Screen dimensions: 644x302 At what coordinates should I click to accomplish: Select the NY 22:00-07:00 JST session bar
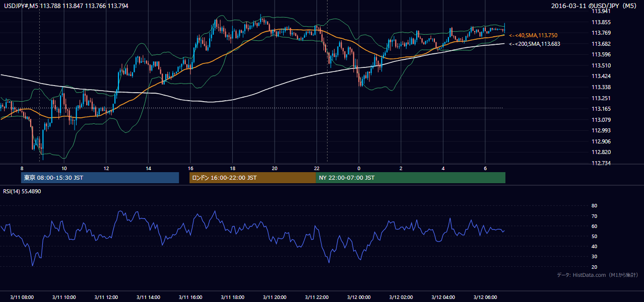[x=411, y=178]
